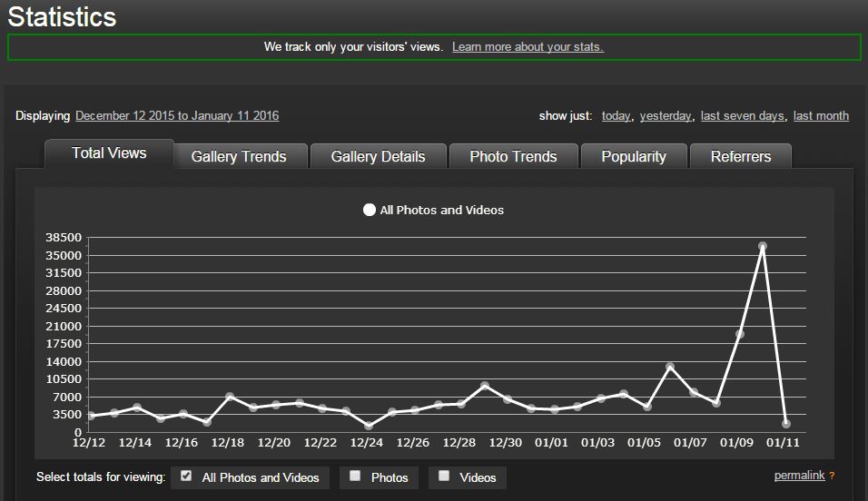The width and height of the screenshot is (868, 501).
Task: Go to the Gallery Details tab
Action: [x=378, y=157]
